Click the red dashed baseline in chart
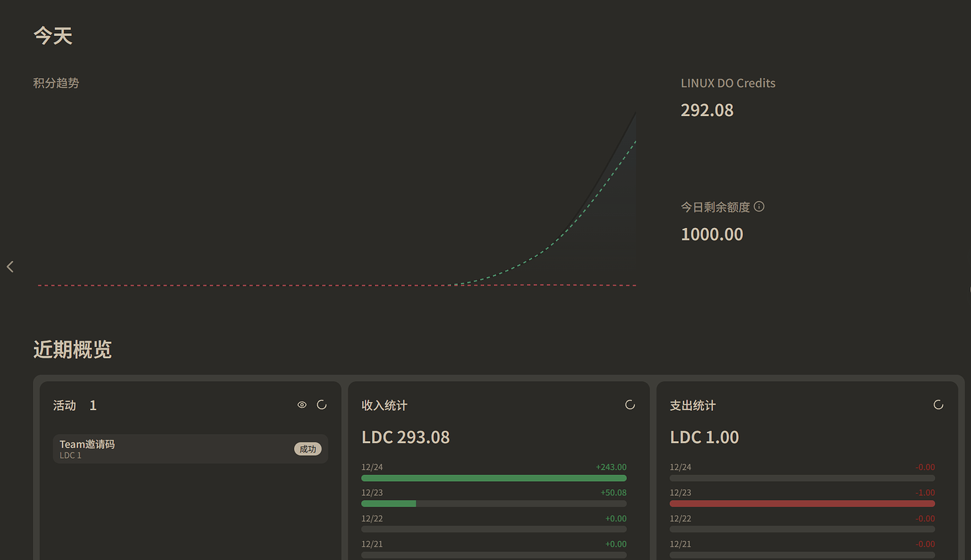 (x=336, y=285)
